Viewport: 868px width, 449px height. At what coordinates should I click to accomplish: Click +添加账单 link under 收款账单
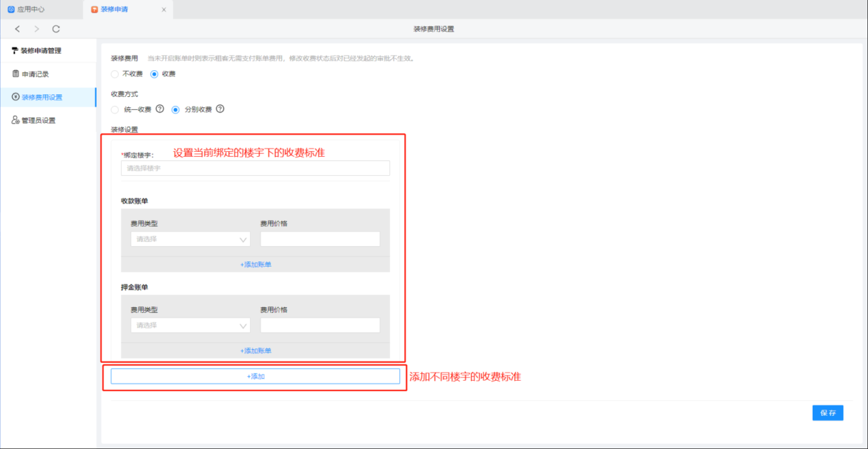256,265
